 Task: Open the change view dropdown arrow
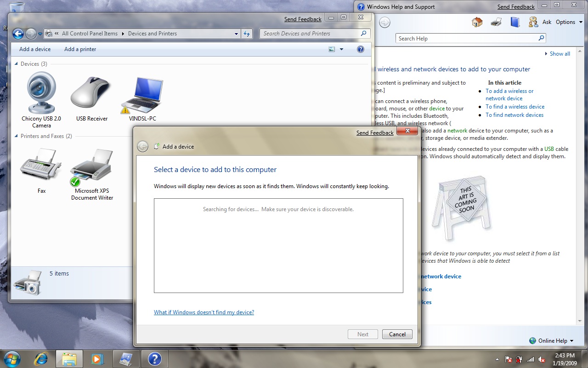[x=341, y=49]
